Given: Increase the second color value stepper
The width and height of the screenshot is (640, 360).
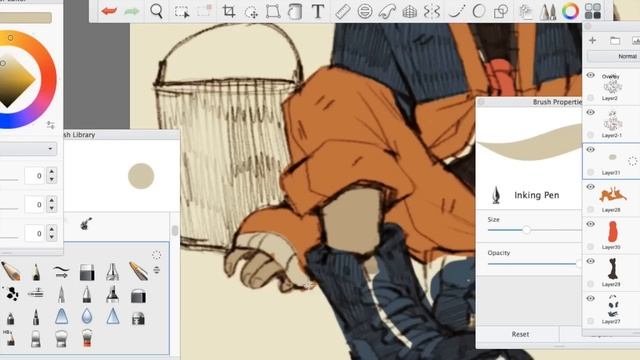Looking at the screenshot, I should pyautogui.click(x=52, y=200).
